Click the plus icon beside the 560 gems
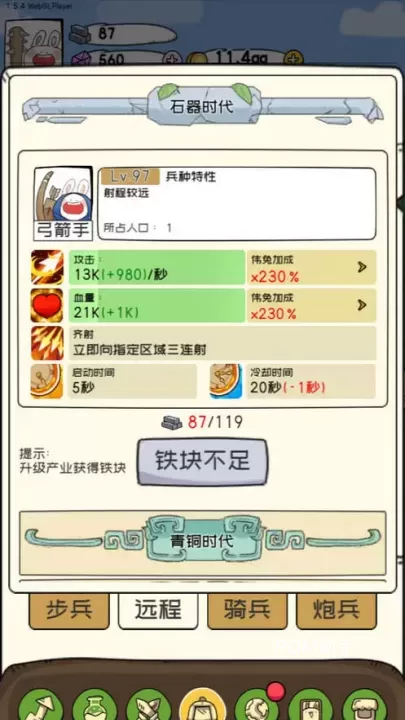Viewport: 405px width, 720px height. 173,59
